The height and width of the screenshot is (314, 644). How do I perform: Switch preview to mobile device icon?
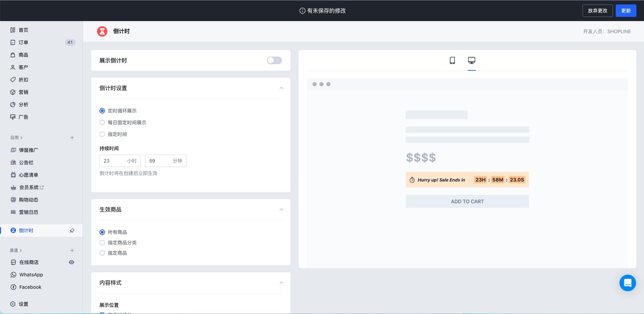452,60
